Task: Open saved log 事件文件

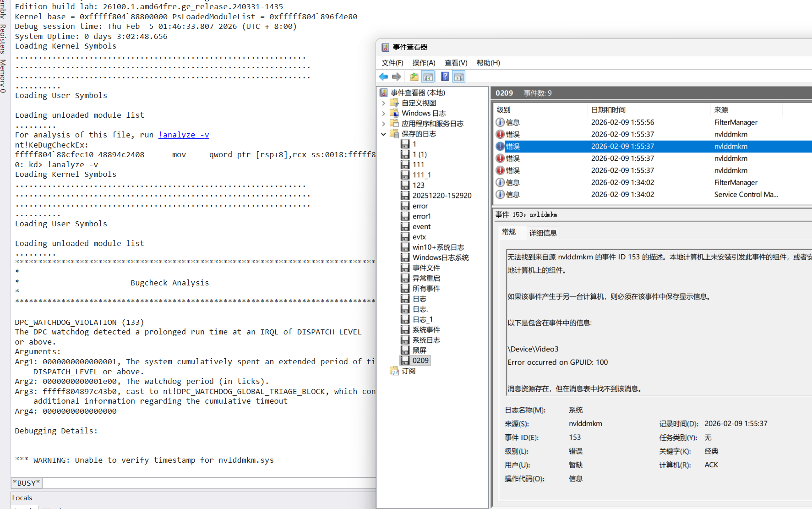Action: point(426,268)
